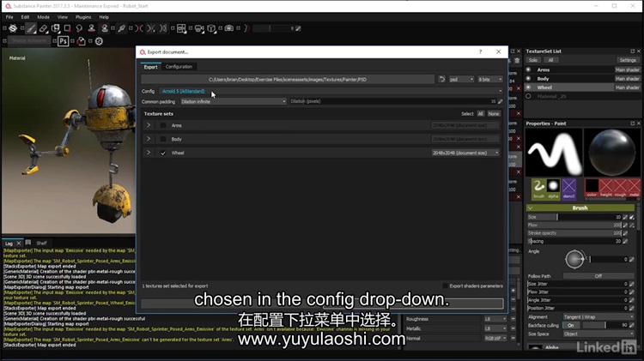Click the reset path arrow icon
644x361 pixels.
point(441,79)
